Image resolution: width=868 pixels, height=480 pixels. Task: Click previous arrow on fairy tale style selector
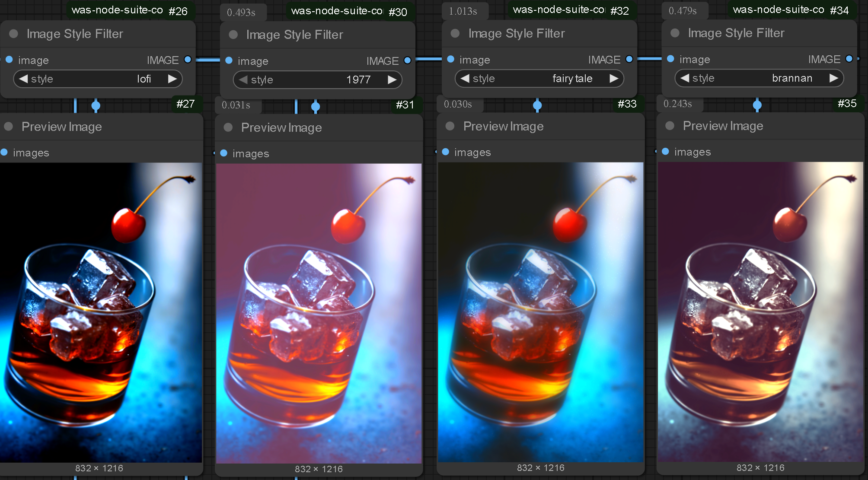click(465, 78)
